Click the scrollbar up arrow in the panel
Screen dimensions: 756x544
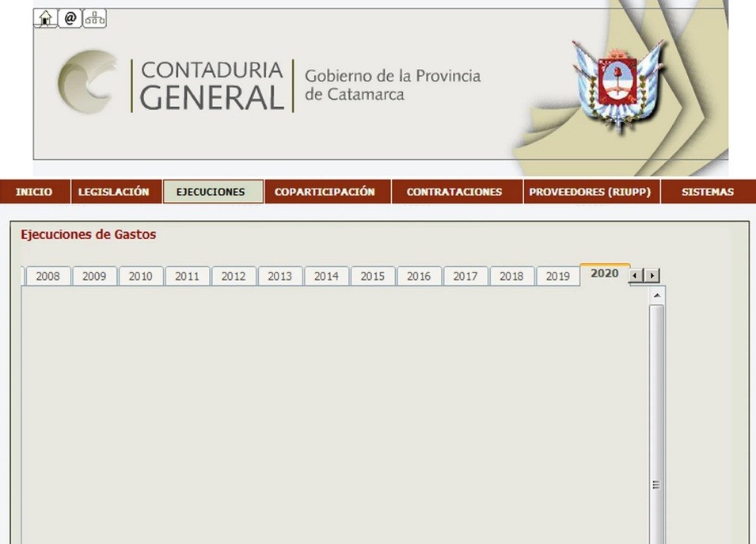pos(656,295)
